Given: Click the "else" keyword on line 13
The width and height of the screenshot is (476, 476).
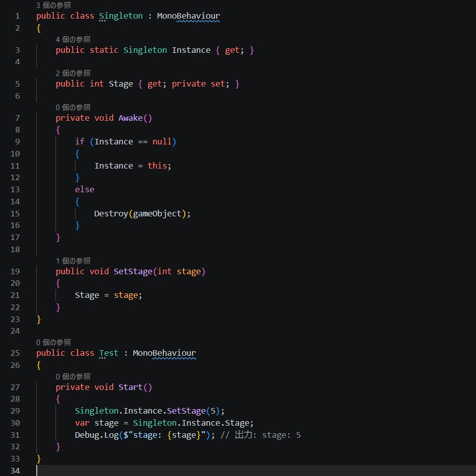Looking at the screenshot, I should (85, 189).
